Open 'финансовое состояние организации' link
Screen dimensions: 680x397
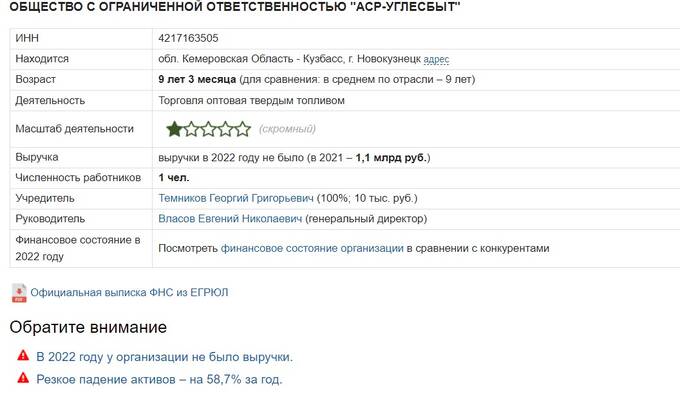click(x=312, y=248)
